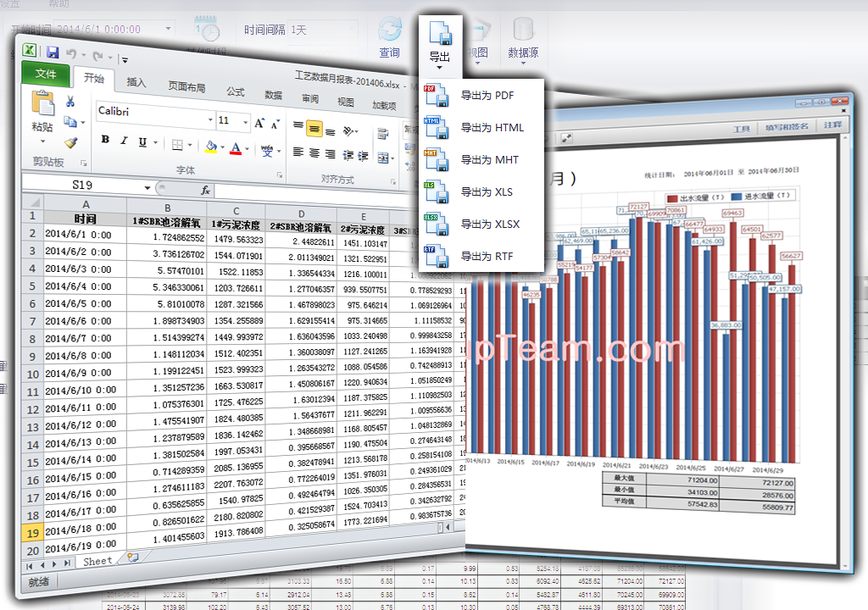Decrease font size with the small A icon
This screenshot has width=868, height=610.
click(x=275, y=125)
